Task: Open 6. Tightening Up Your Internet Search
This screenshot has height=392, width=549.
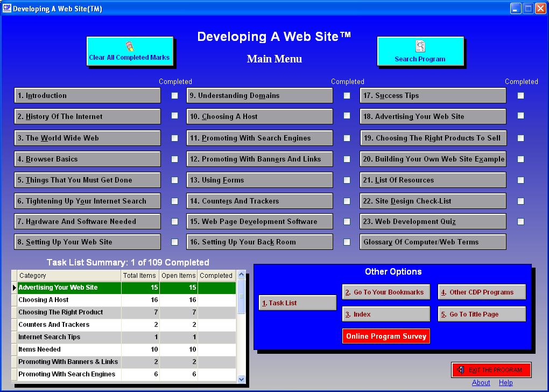Action: pyautogui.click(x=88, y=201)
